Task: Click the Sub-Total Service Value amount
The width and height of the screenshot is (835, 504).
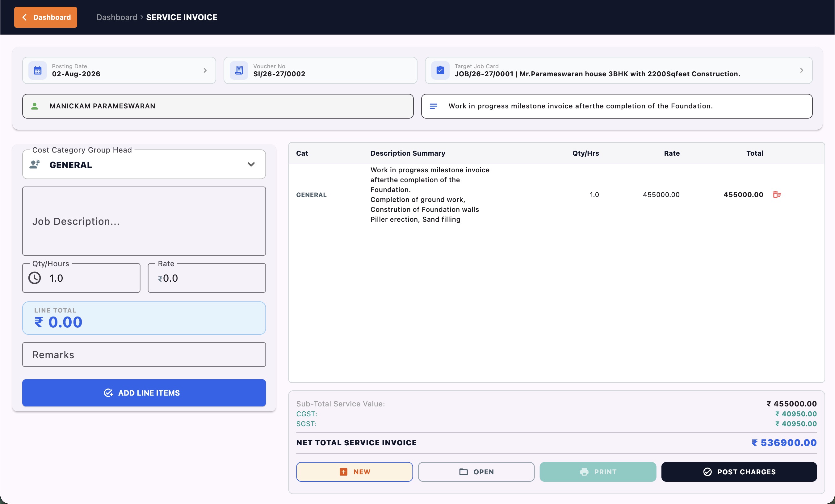Action: (792, 404)
